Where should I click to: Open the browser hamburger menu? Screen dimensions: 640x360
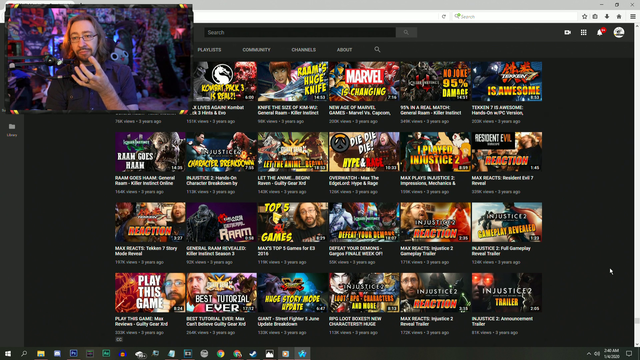click(x=633, y=17)
